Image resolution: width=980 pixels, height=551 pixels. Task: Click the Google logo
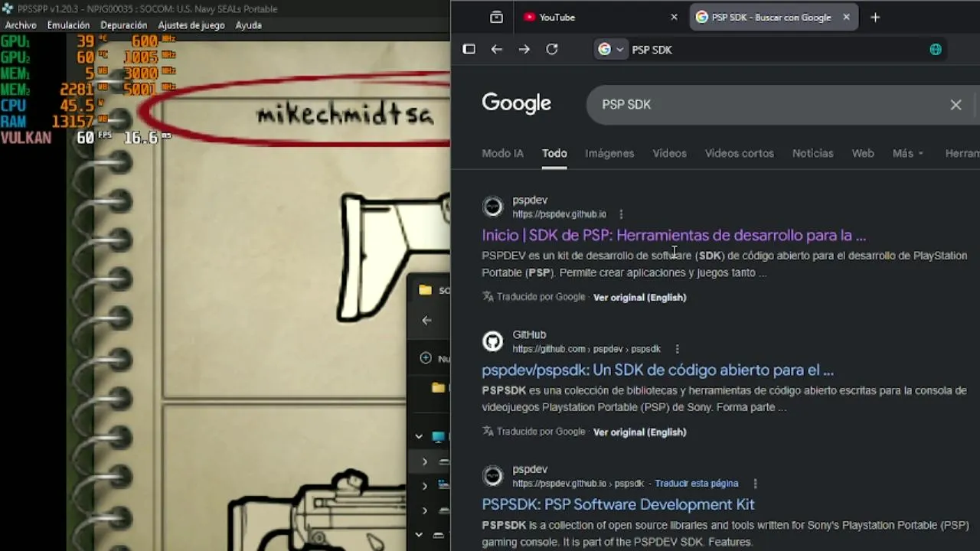tap(516, 103)
